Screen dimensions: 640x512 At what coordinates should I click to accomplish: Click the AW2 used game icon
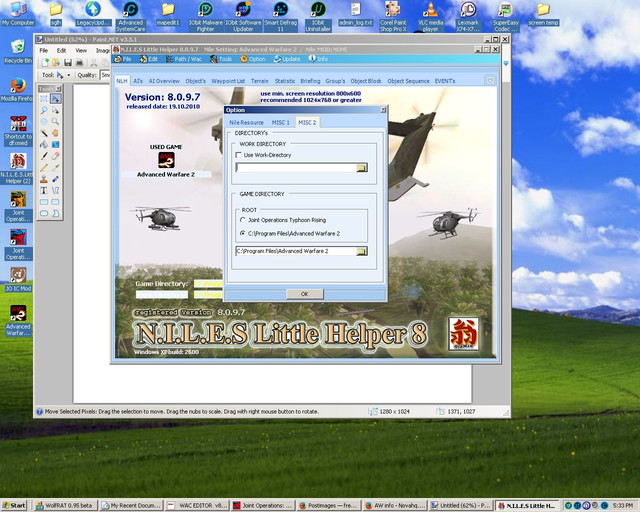[166, 160]
